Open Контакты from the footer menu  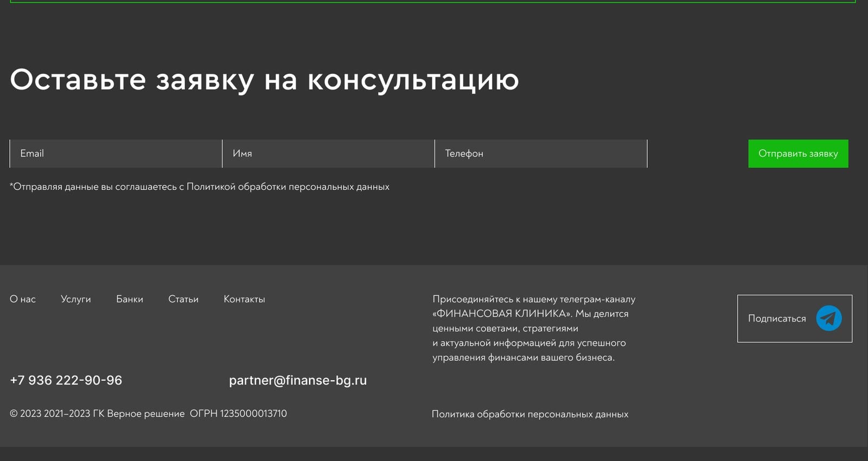coord(244,299)
